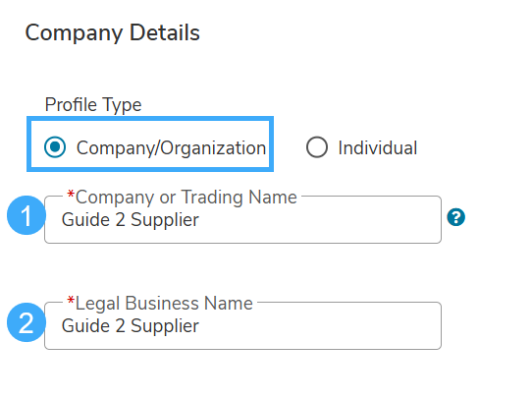Focus the Company or Trading Name field
This screenshot has width=532, height=399.
pos(242,219)
